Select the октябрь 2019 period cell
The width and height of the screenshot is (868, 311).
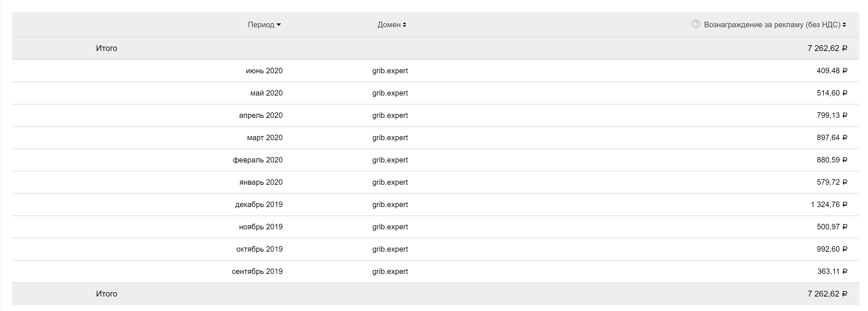[260, 249]
